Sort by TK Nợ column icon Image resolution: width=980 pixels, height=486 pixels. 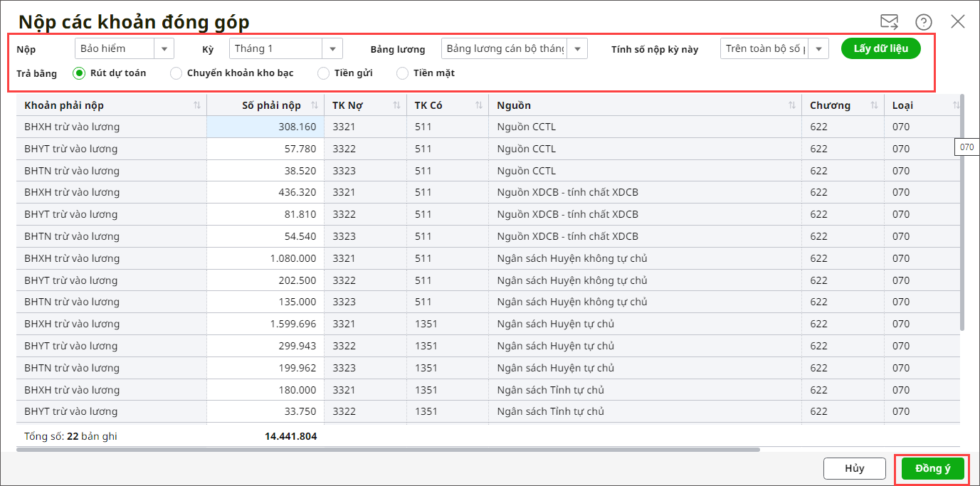(397, 105)
